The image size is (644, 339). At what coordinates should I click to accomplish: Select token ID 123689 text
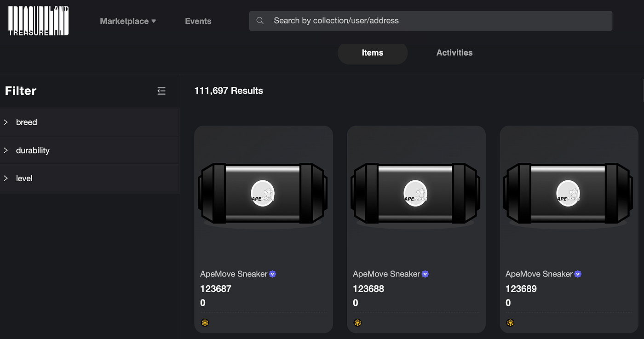[521, 289]
